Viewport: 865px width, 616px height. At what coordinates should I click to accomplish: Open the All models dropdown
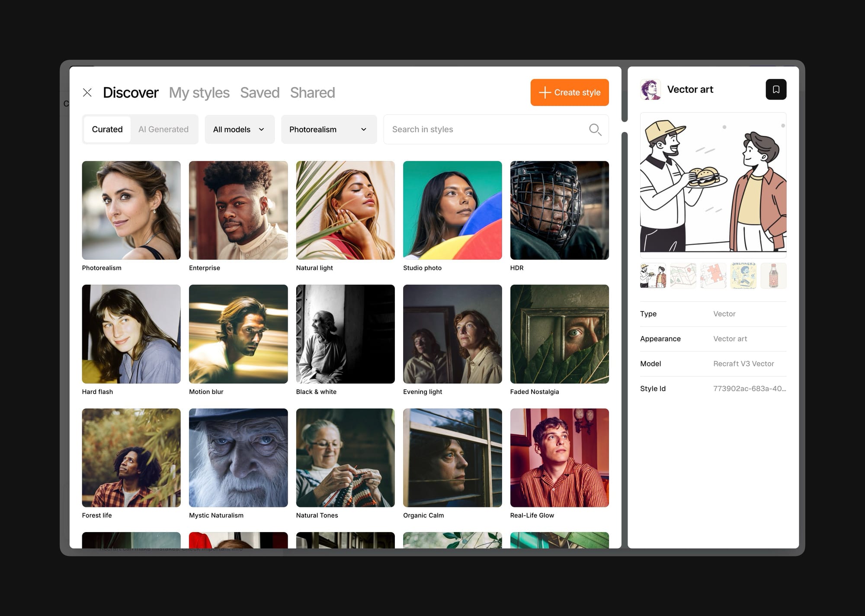(239, 129)
